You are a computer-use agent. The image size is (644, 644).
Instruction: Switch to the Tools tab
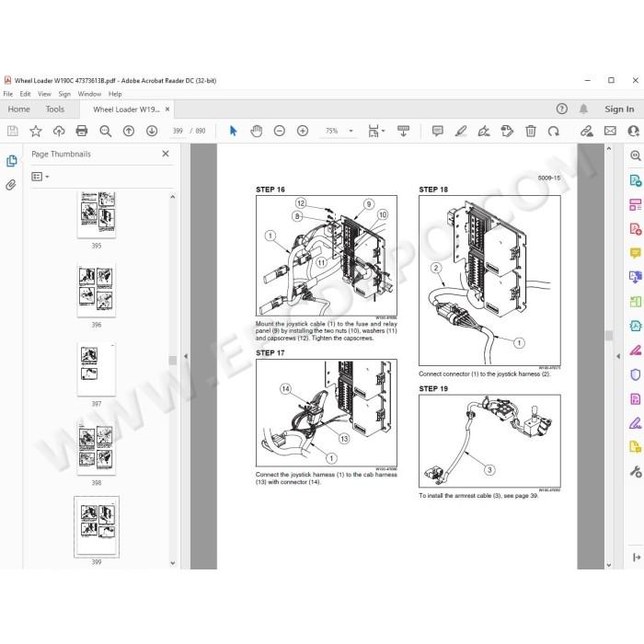coord(55,109)
